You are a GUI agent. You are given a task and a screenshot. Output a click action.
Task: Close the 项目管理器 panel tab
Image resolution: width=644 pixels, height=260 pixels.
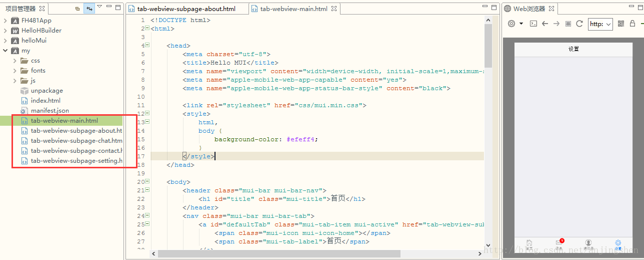(x=42, y=9)
